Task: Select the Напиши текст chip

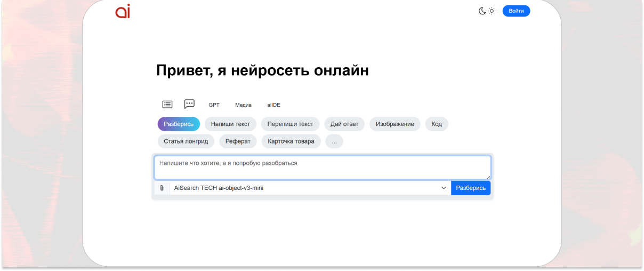Action: coord(230,124)
